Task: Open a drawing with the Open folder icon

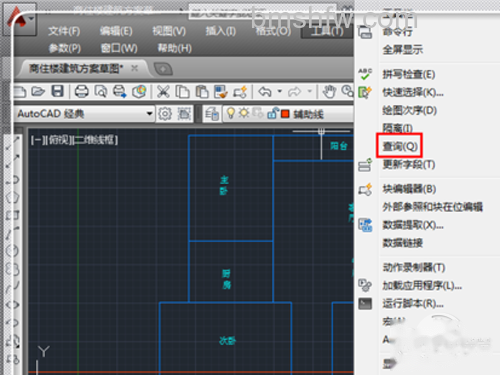Action: click(38, 91)
